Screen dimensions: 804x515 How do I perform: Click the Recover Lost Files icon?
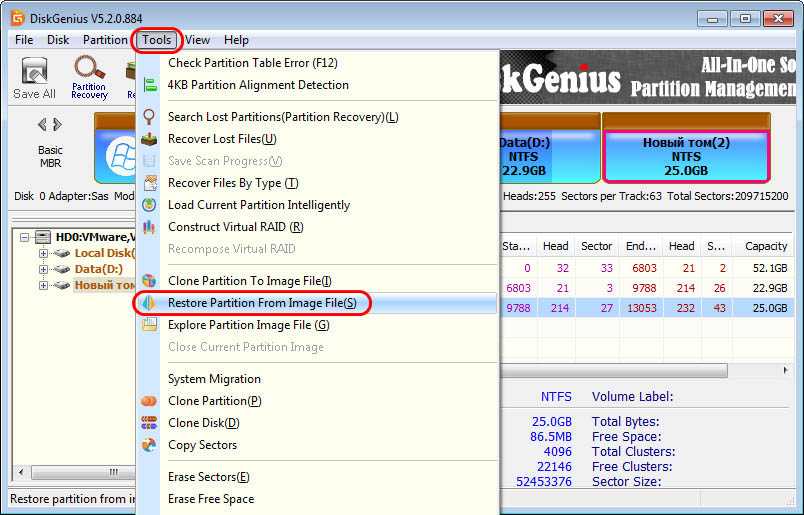150,139
